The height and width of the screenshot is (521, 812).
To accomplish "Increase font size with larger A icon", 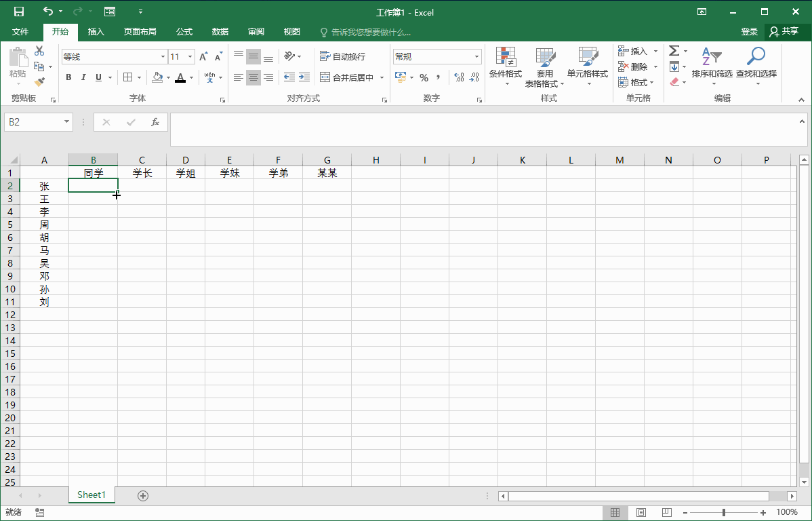I will [203, 56].
